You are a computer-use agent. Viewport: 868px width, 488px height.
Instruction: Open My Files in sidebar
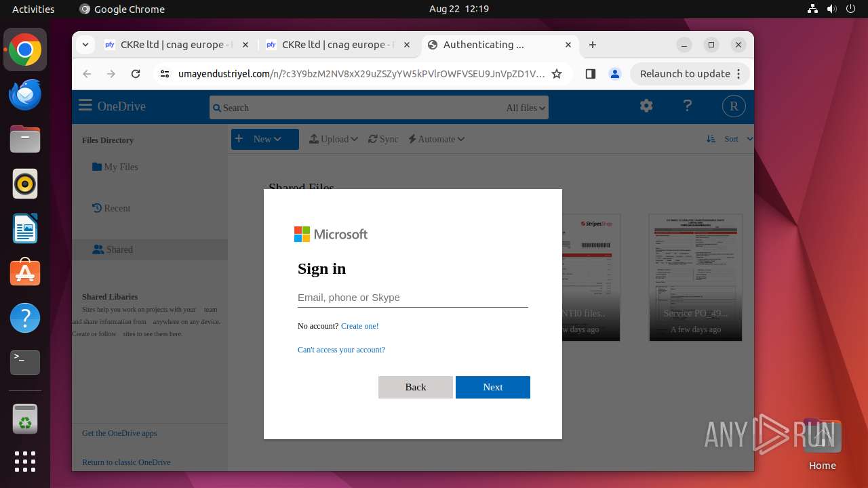pos(115,167)
